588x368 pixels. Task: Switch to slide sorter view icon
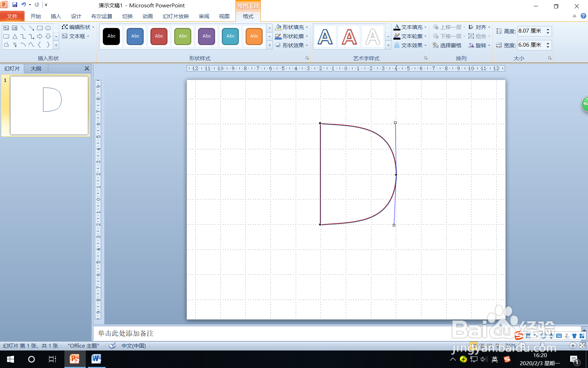pos(482,346)
